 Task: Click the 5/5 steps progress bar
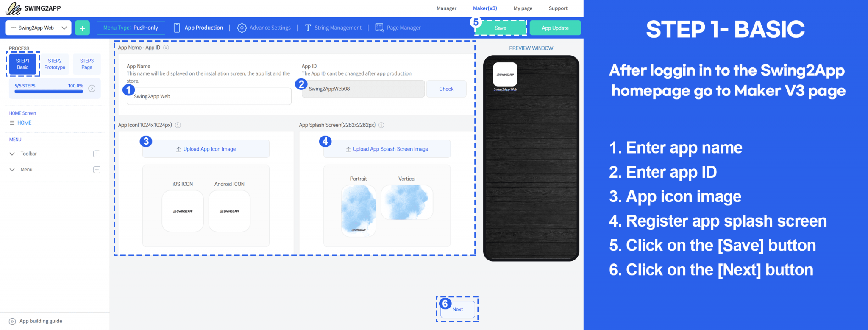(48, 91)
